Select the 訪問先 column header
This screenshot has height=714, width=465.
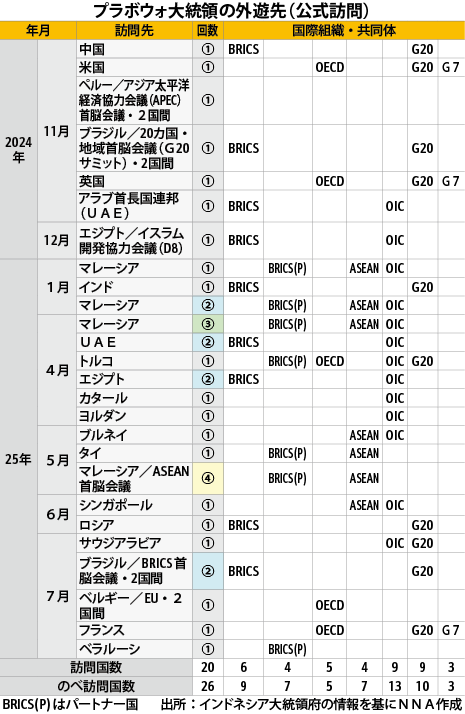coord(134,31)
